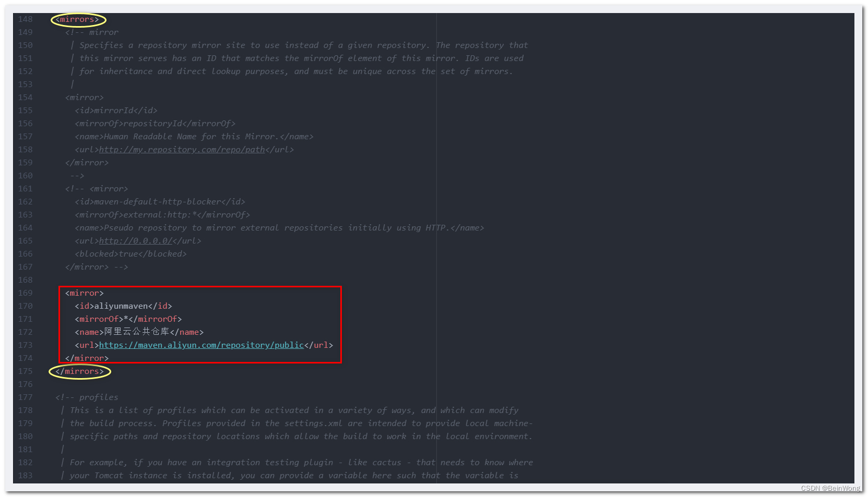Place cursor on opening <mirrors> tag
The width and height of the screenshot is (868, 497).
[x=77, y=19]
